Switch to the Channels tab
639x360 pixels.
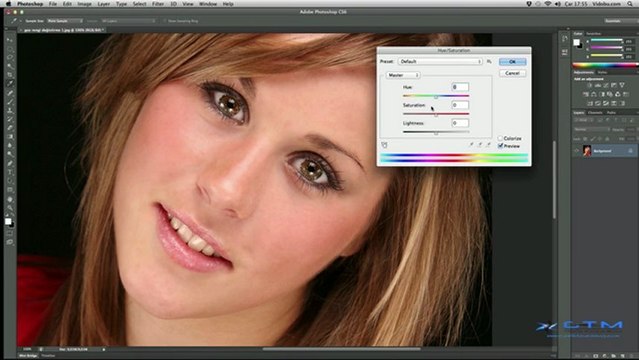[595, 113]
